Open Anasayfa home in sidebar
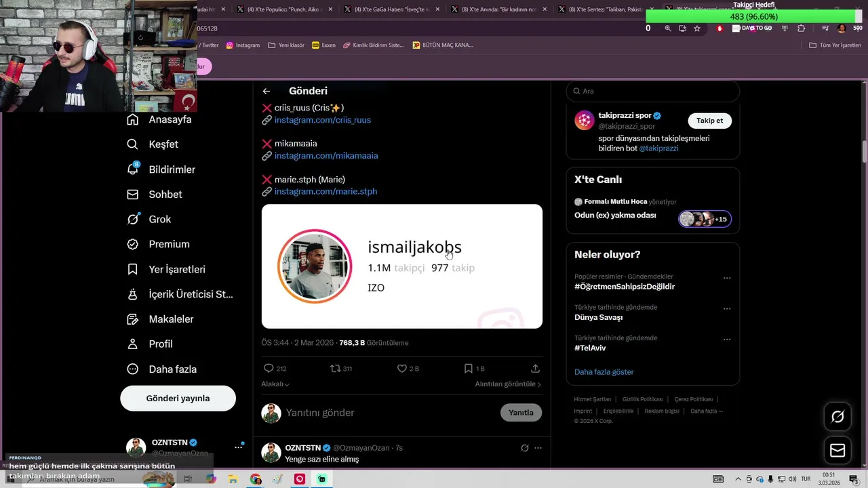 tap(159, 119)
